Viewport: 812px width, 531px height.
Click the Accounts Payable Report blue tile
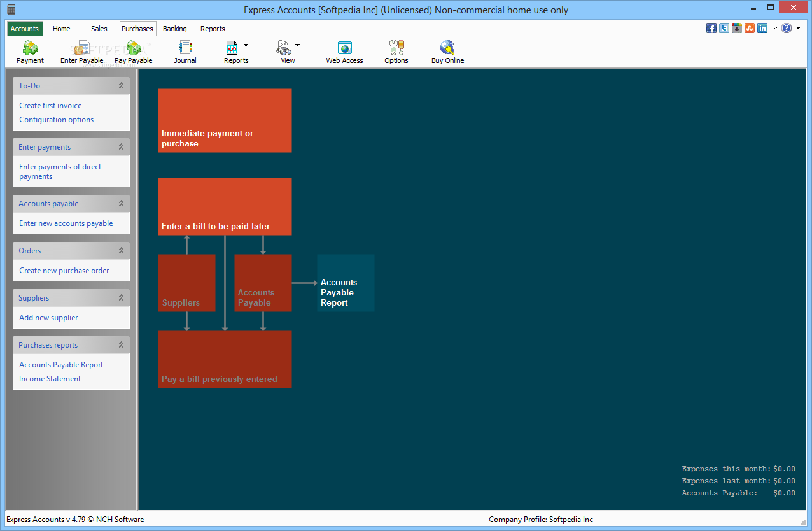pos(346,283)
